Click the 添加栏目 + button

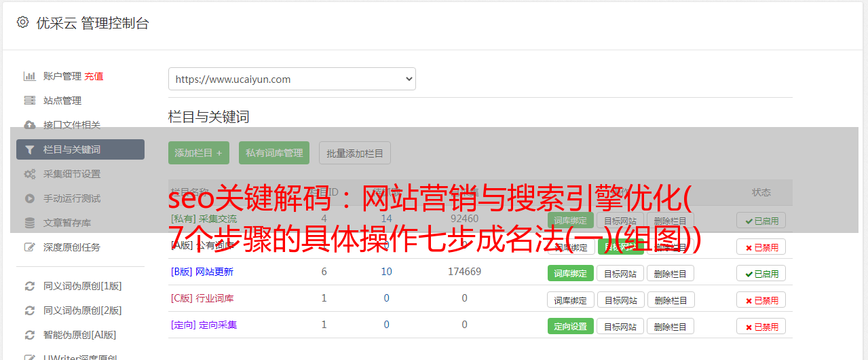click(x=199, y=153)
